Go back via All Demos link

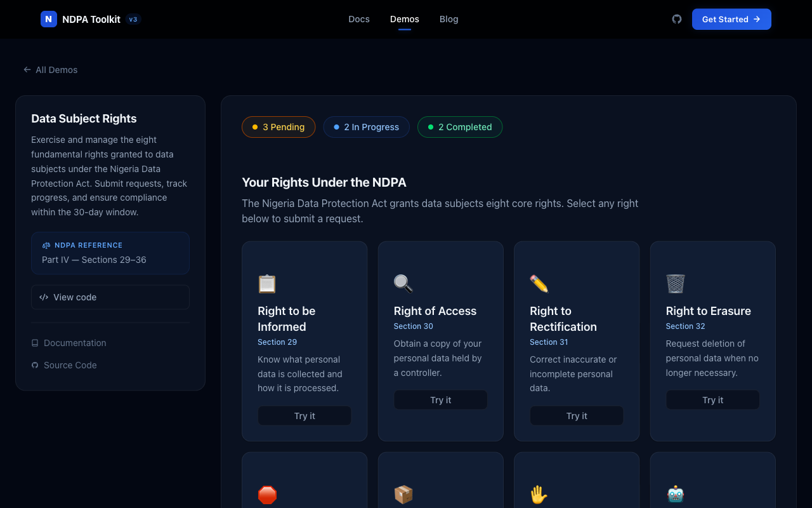pyautogui.click(x=50, y=70)
